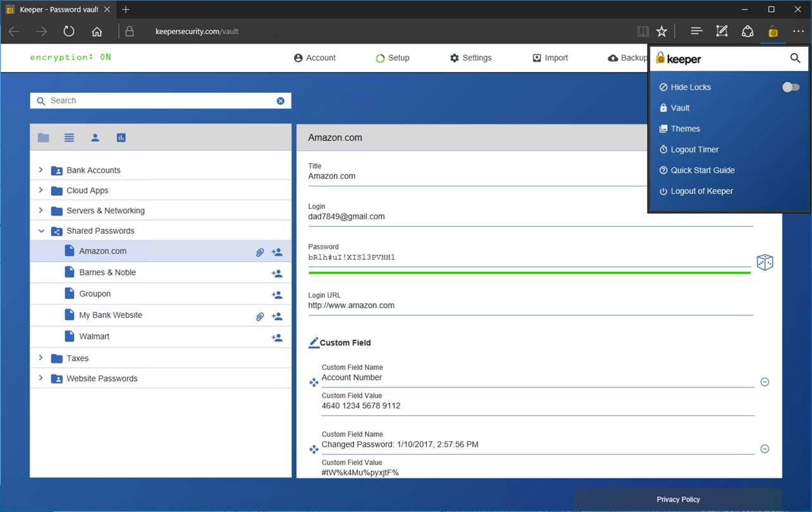
Task: Click the address bar URL
Action: pos(197,32)
